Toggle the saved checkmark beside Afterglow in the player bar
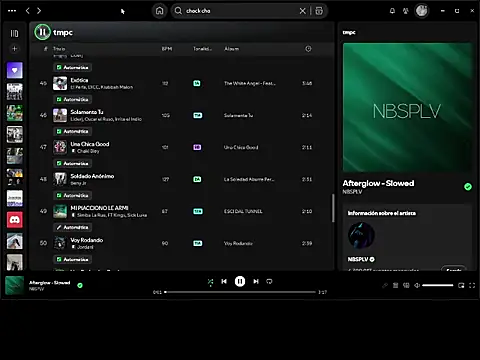Screen dimensions: 480x360 (x=80, y=285)
